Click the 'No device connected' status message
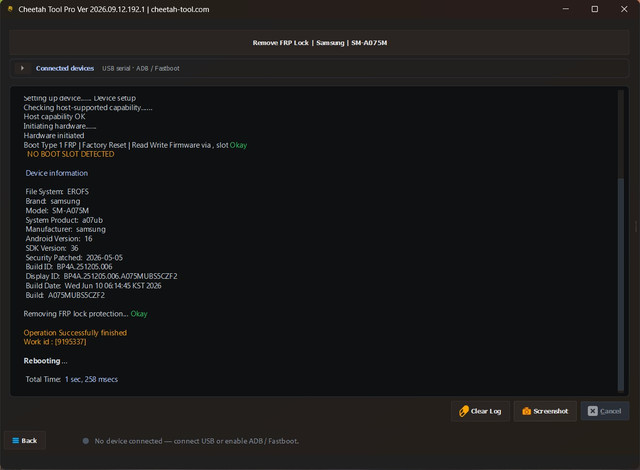This screenshot has width=640, height=470. coord(196,441)
